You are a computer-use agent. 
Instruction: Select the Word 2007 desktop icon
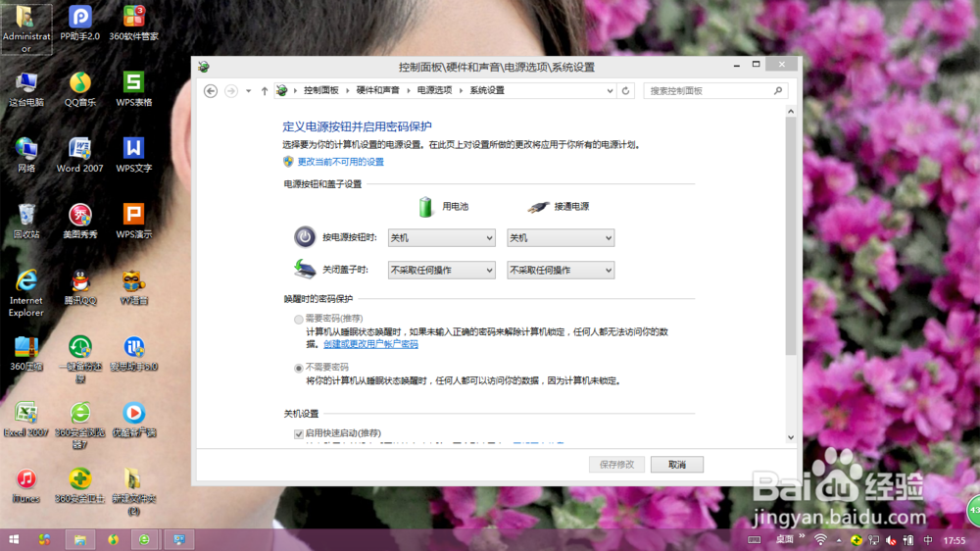[x=80, y=155]
